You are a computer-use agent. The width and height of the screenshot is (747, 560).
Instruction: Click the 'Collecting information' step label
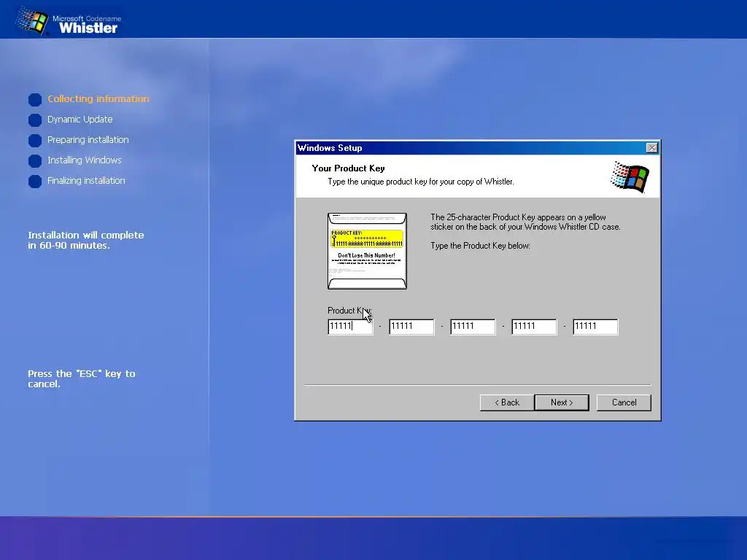98,98
